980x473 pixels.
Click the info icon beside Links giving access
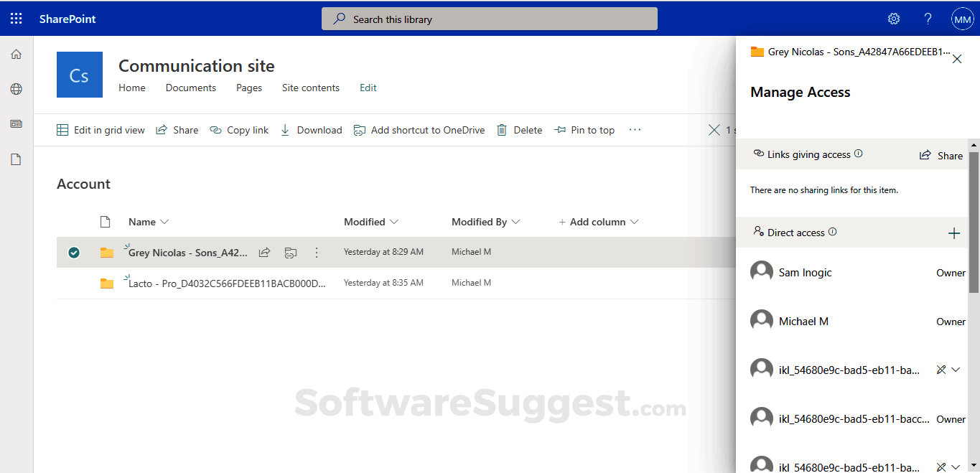click(857, 154)
